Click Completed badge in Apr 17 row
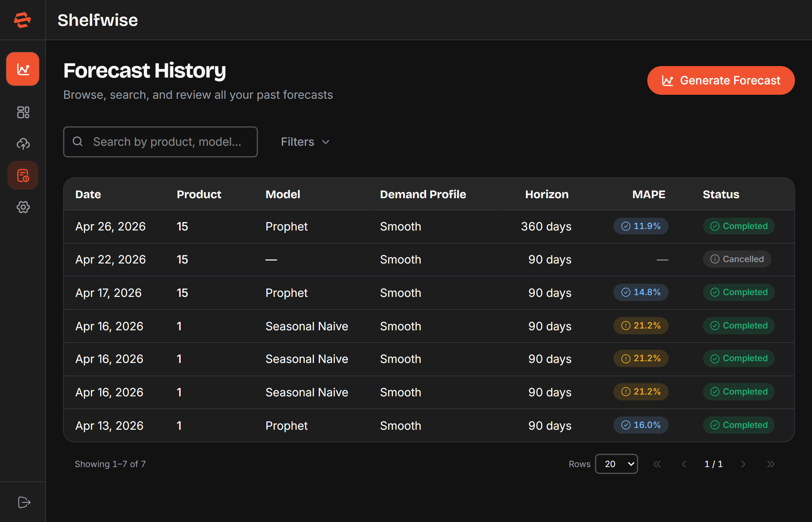Viewport: 812px width, 522px height. pyautogui.click(x=739, y=292)
